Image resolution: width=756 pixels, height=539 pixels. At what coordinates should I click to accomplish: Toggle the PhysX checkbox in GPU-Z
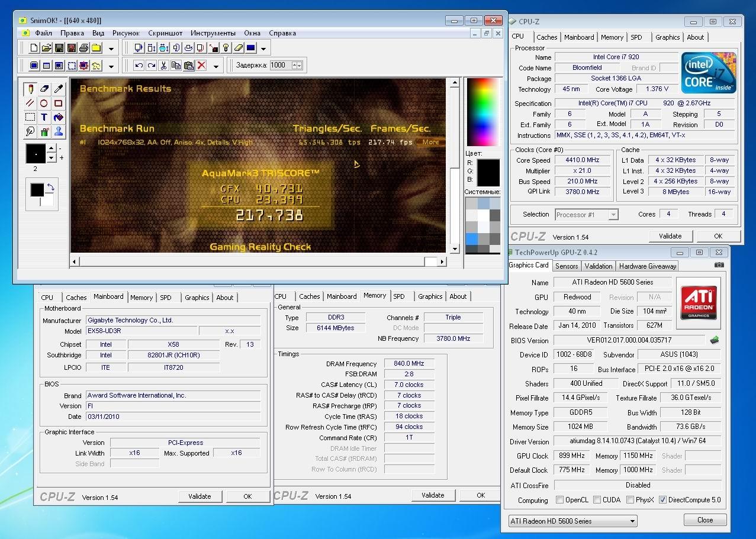630,500
